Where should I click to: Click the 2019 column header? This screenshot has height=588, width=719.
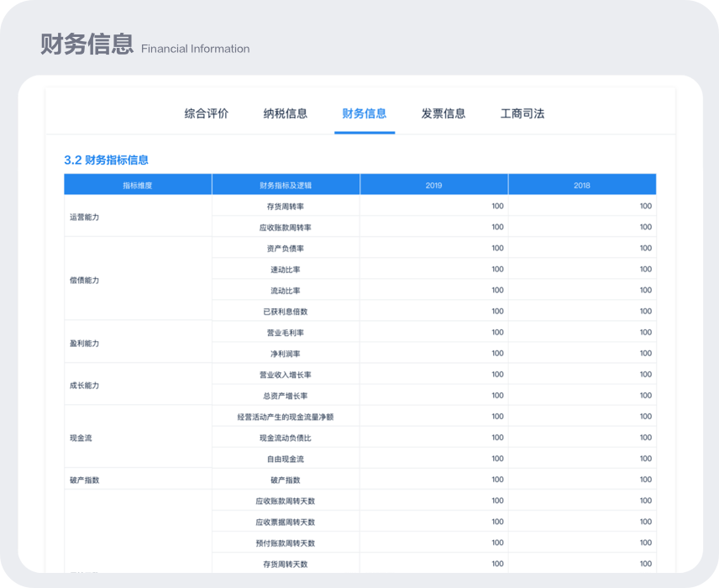(x=433, y=185)
